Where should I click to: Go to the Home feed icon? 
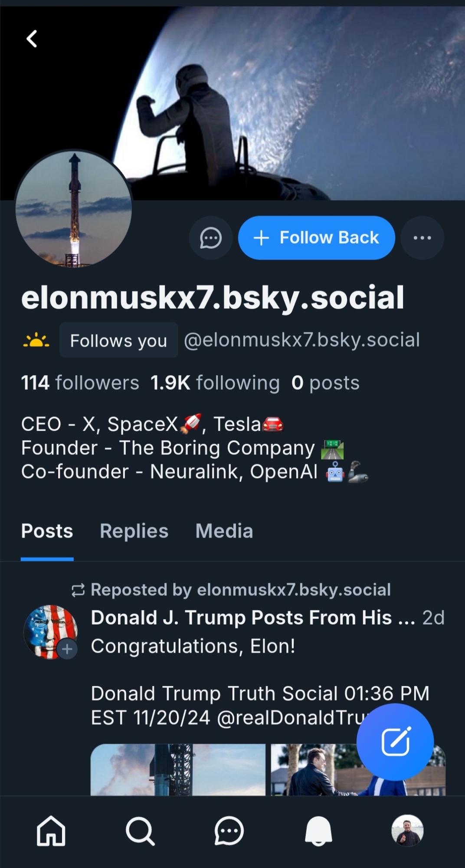tap(51, 831)
